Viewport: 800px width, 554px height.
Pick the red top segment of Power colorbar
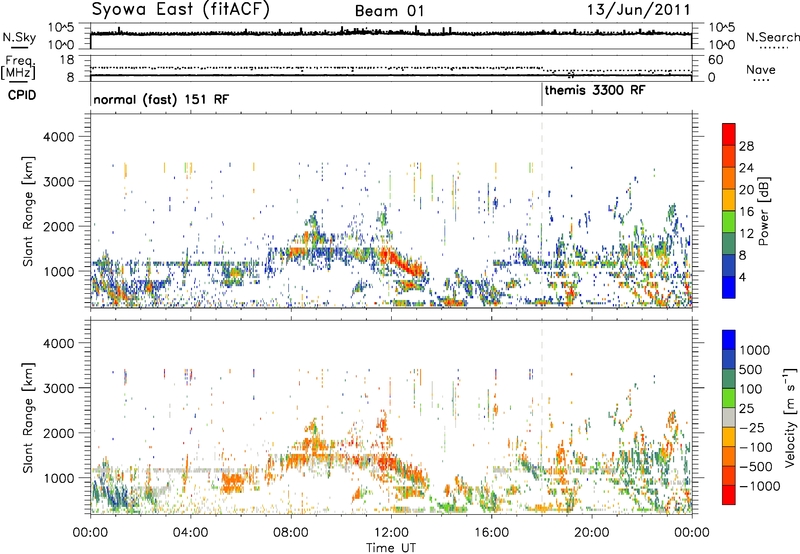point(729,134)
